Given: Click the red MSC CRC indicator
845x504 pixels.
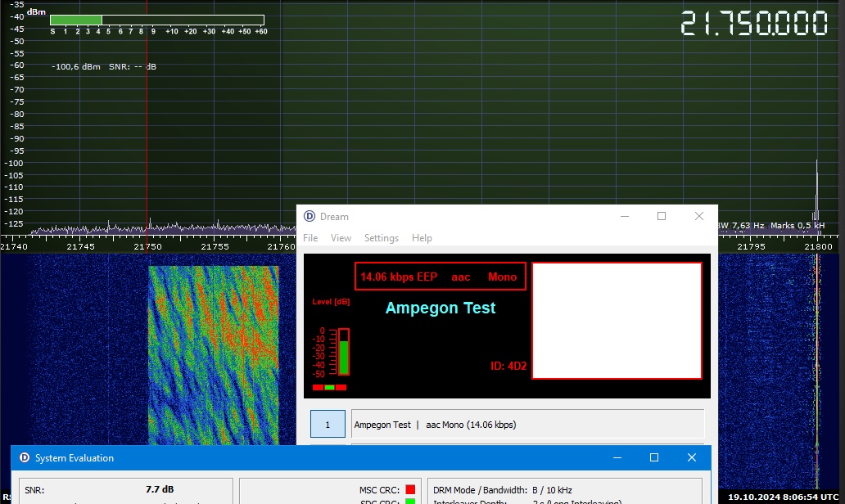Looking at the screenshot, I should tap(410, 489).
